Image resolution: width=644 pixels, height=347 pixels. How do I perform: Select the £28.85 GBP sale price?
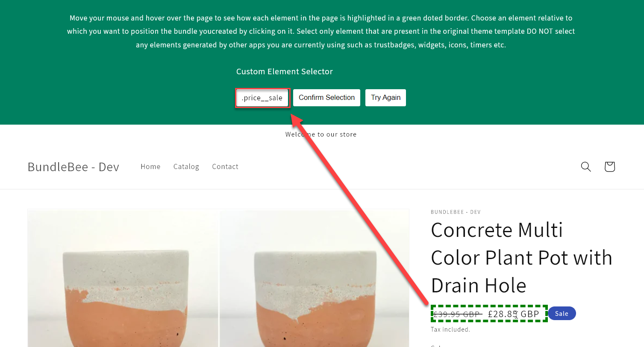514,314
